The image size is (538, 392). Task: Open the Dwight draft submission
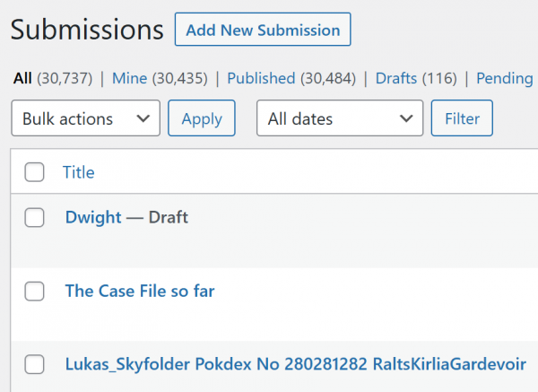click(x=93, y=217)
